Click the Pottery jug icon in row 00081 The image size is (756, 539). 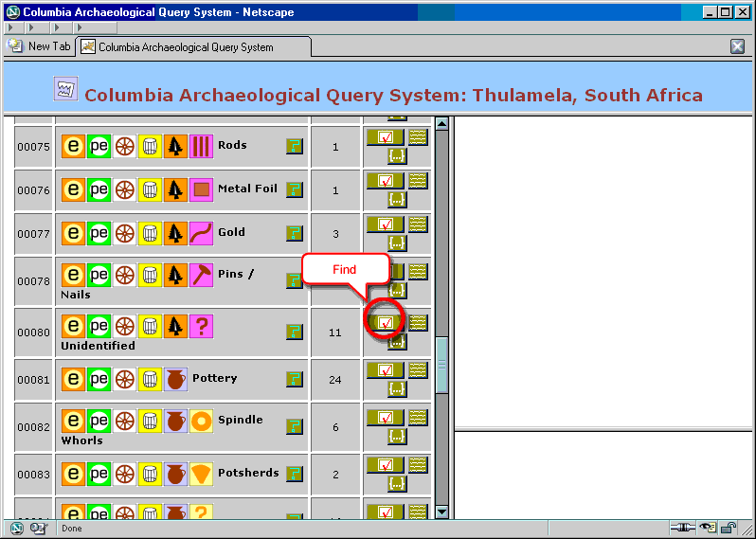tap(175, 379)
